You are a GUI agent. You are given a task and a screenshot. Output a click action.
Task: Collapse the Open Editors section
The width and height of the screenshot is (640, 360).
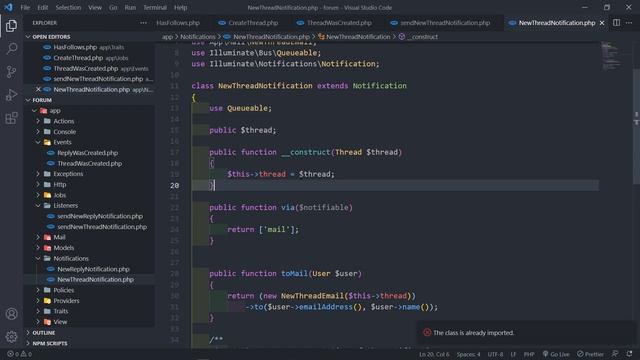point(28,37)
